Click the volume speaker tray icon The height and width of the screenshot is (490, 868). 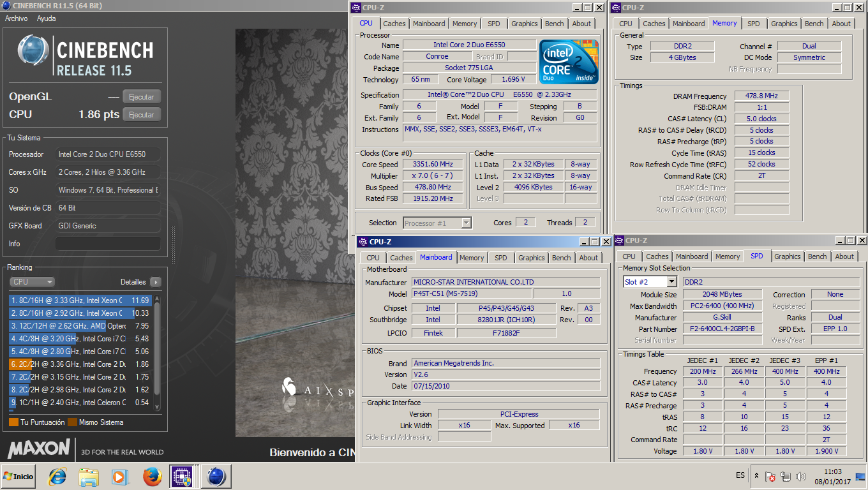800,477
